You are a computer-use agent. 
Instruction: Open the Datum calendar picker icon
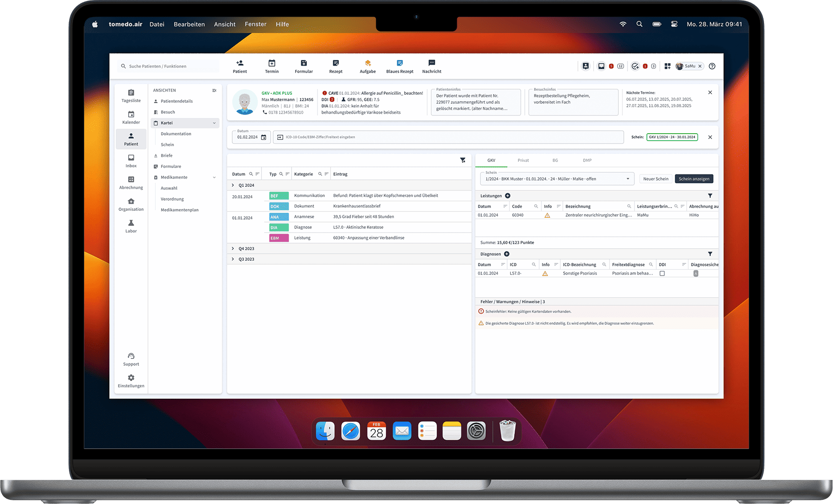pyautogui.click(x=263, y=137)
